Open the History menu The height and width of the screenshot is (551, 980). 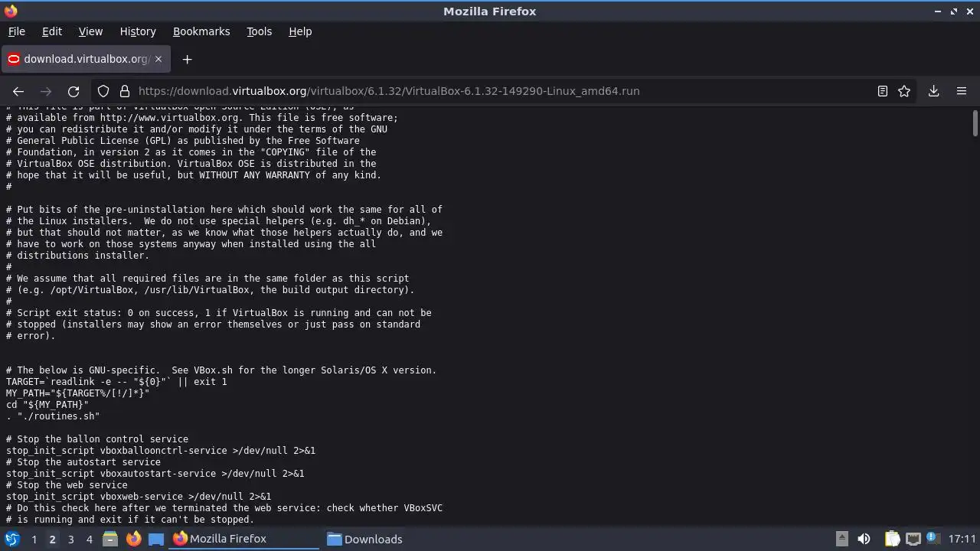[x=138, y=31]
